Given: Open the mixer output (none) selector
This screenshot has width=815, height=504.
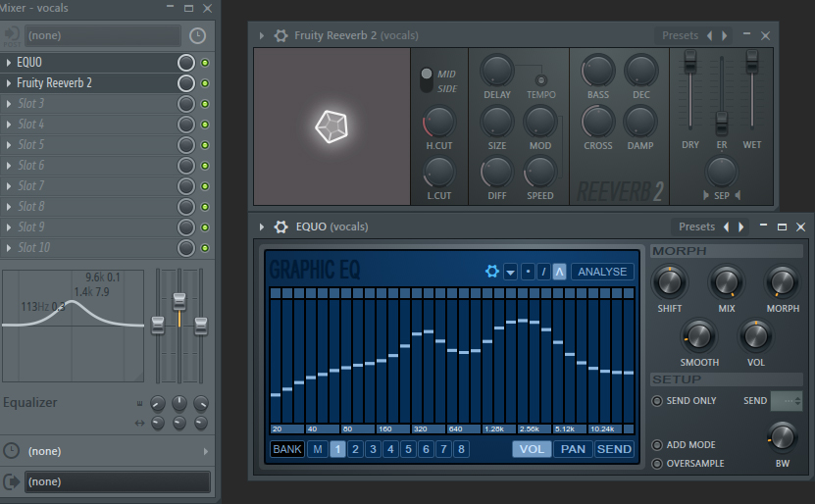Looking at the screenshot, I should (x=118, y=481).
